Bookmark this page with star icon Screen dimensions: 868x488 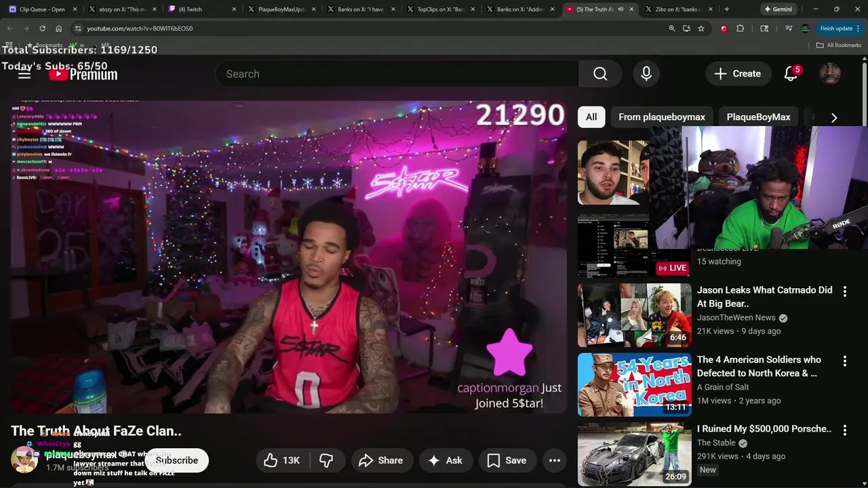(x=701, y=28)
